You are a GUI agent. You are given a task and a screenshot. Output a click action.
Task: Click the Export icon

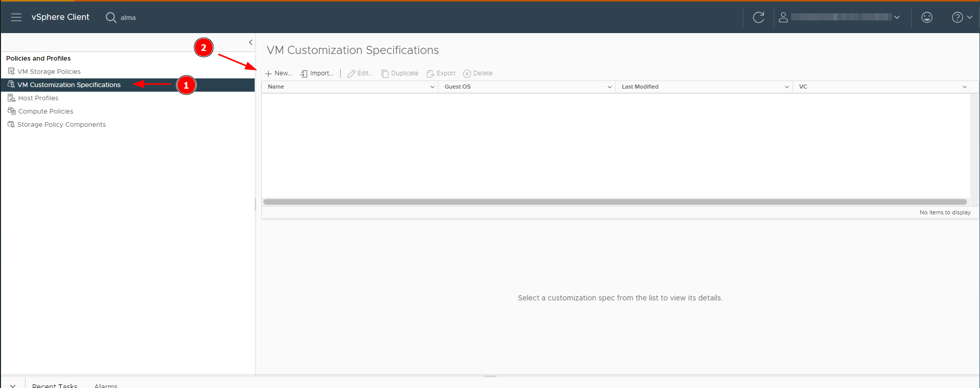(430, 74)
